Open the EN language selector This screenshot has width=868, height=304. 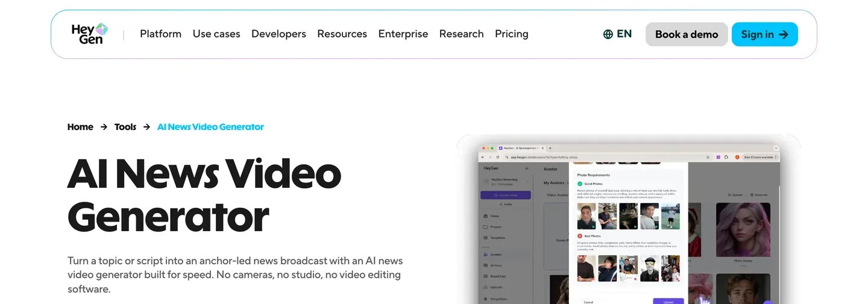click(618, 34)
